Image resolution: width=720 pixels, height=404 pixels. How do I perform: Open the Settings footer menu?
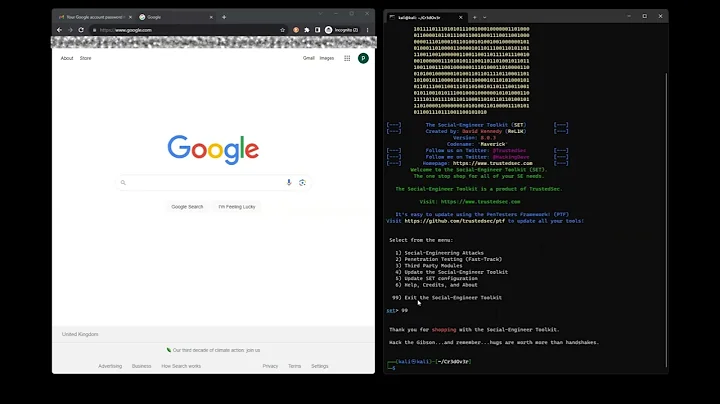point(320,366)
